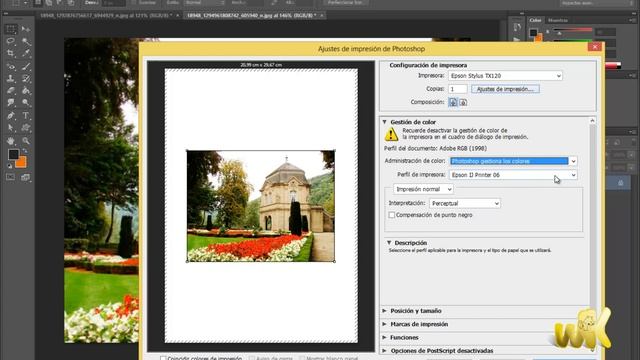
Task: Select the Custom Shape tool
Action: (x=26, y=128)
